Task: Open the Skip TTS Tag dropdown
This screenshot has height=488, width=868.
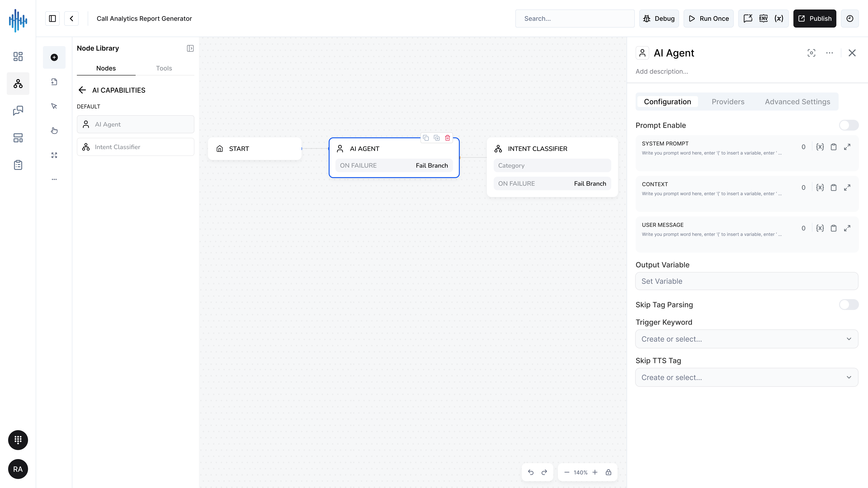Action: click(x=747, y=377)
